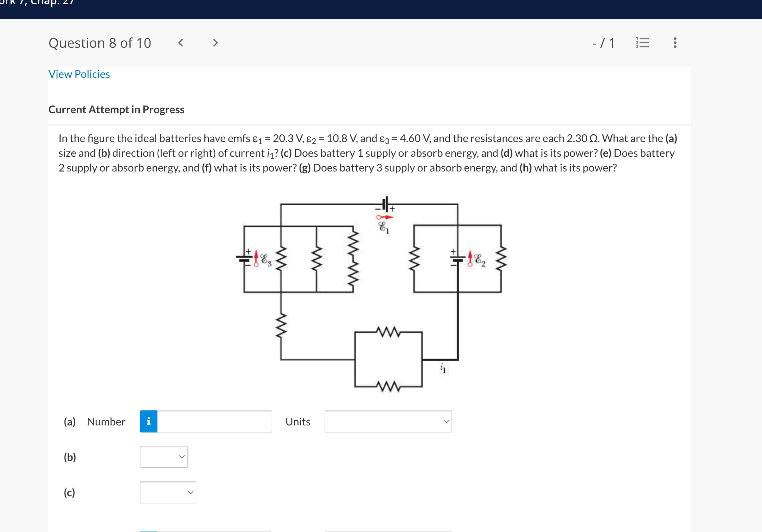Viewport: 762px width, 532px height.
Task: Go to the next question arrow
Action: [215, 43]
